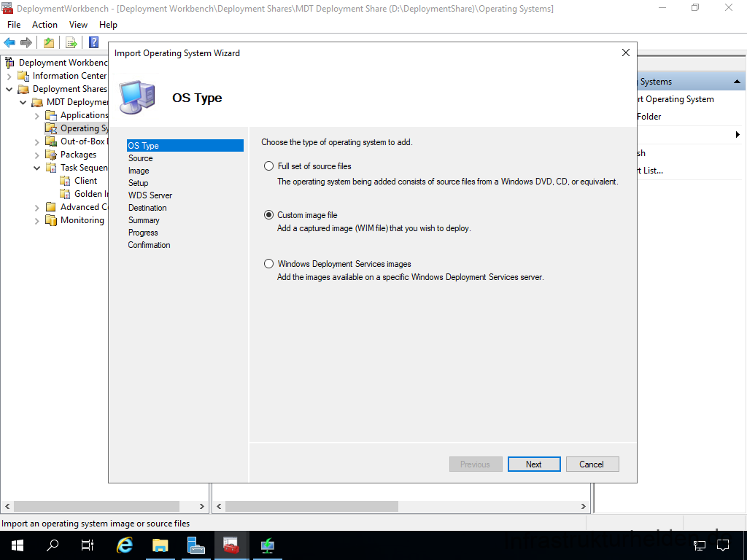Image resolution: width=747 pixels, height=560 pixels.
Task: Click Import Operating System action link
Action: (676, 99)
